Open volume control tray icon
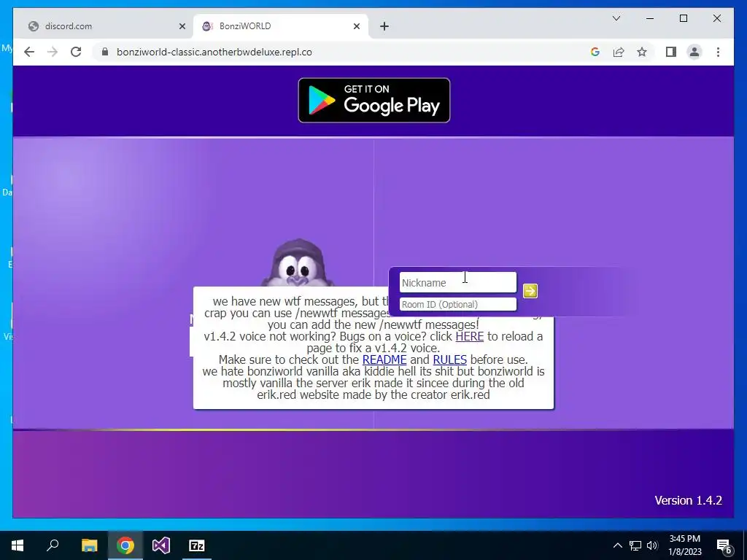 (x=652, y=545)
